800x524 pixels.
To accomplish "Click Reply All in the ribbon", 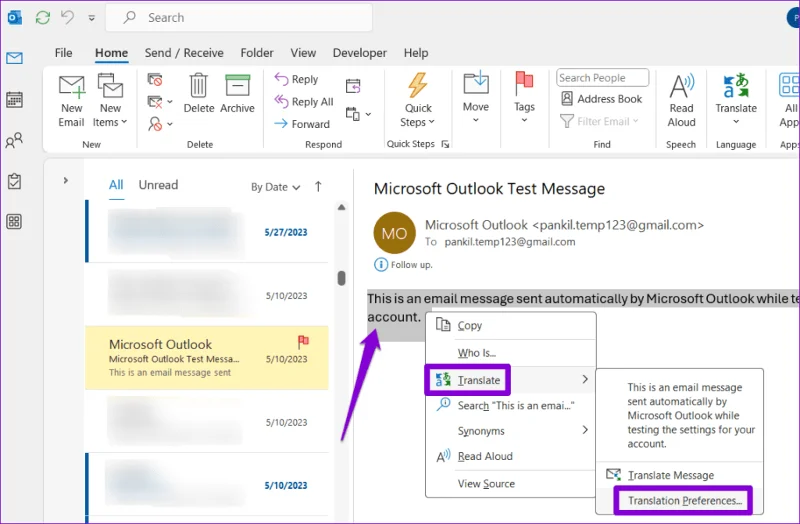I will tap(304, 102).
